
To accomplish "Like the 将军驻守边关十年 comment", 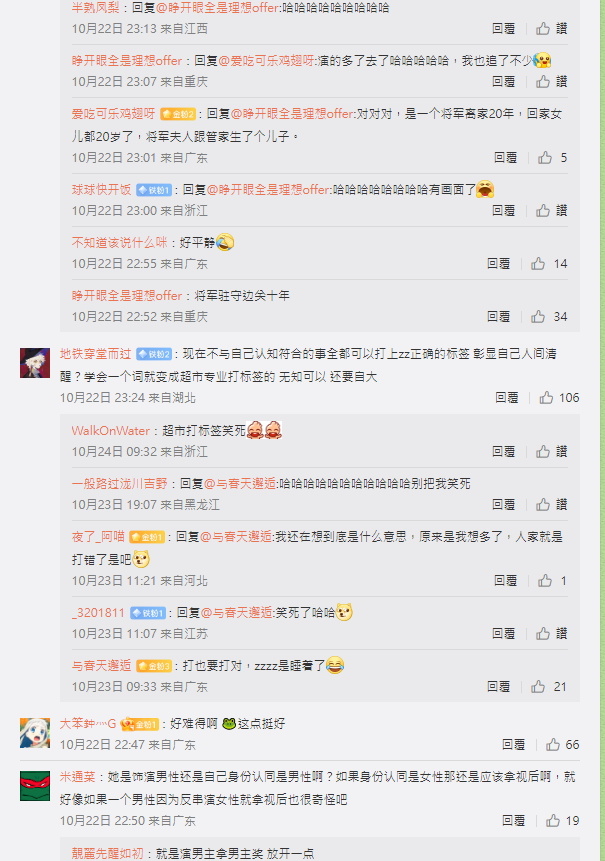I will (538, 316).
